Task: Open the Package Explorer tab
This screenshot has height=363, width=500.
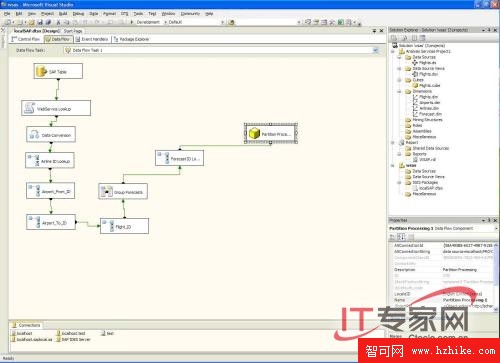Action: (x=131, y=39)
